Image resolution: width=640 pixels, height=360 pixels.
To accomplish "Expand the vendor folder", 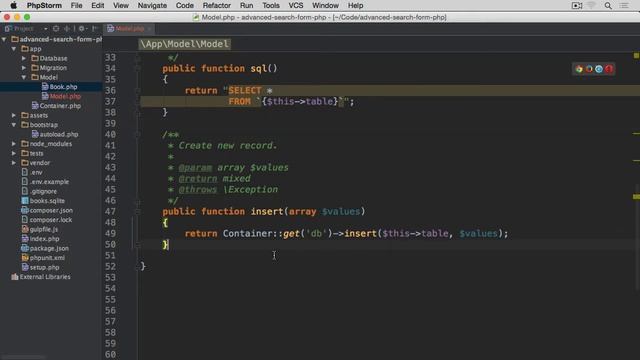I will [x=14, y=162].
